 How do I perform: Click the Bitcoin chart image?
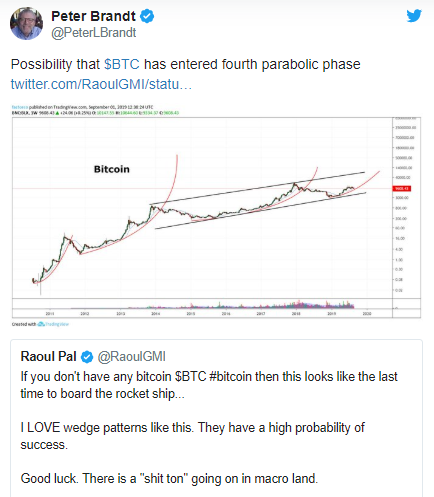(x=216, y=215)
